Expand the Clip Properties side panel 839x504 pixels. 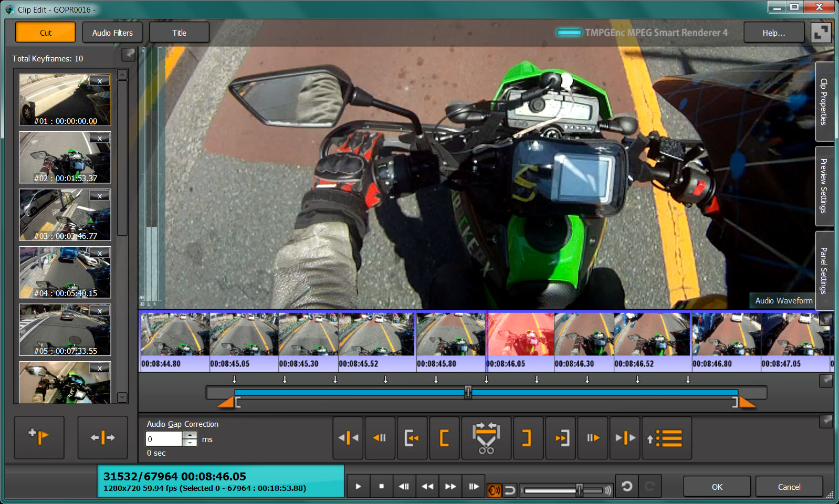[x=824, y=101]
